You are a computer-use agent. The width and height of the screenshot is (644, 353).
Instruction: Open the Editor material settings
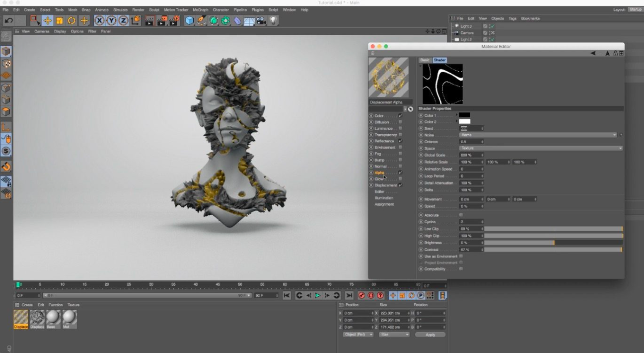[x=380, y=191]
